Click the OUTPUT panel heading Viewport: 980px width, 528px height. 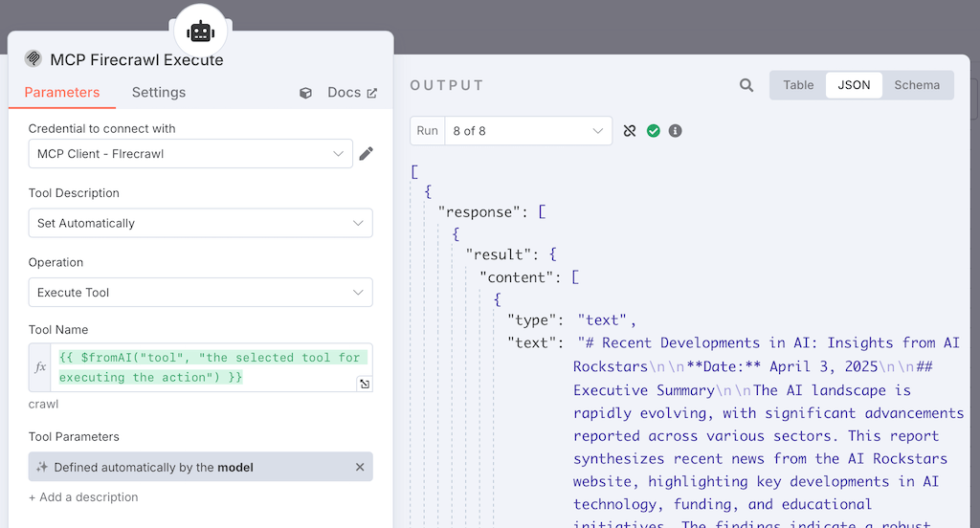tap(447, 85)
